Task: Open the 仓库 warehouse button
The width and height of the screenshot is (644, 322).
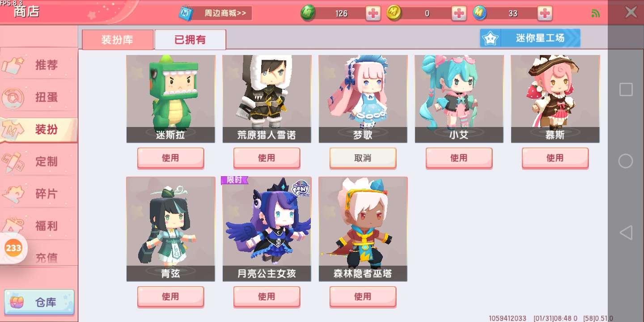Action: (x=39, y=302)
